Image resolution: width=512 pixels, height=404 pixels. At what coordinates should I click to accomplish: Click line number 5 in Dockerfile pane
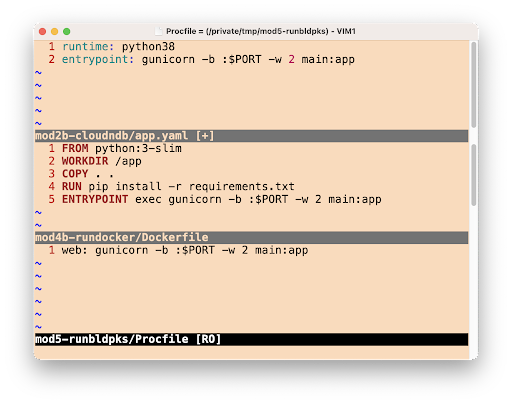pyautogui.click(x=52, y=199)
